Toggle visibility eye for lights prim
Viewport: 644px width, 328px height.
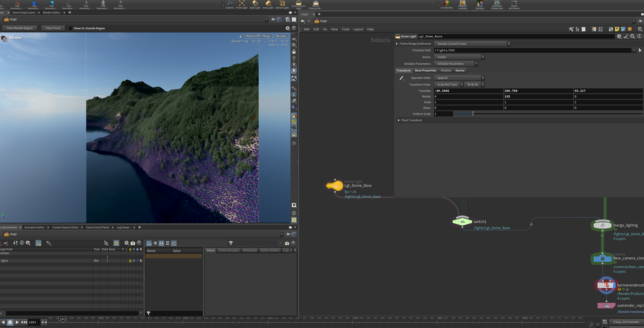tap(134, 261)
